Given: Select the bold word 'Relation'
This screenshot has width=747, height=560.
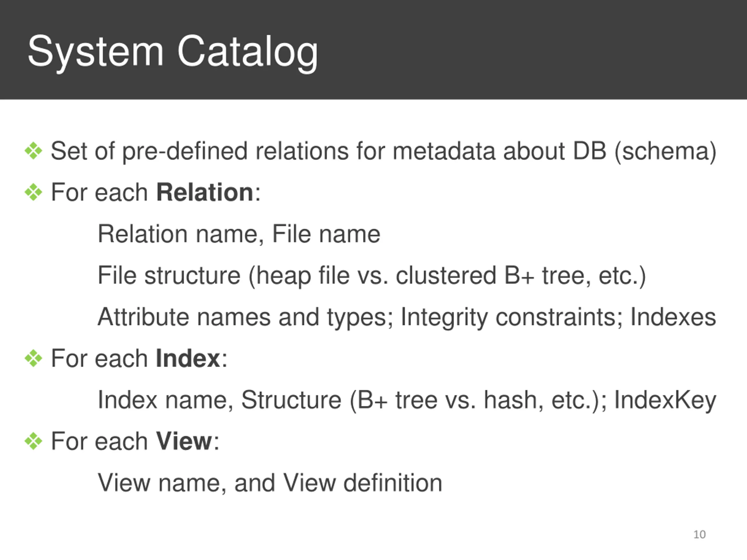Looking at the screenshot, I should [x=205, y=192].
